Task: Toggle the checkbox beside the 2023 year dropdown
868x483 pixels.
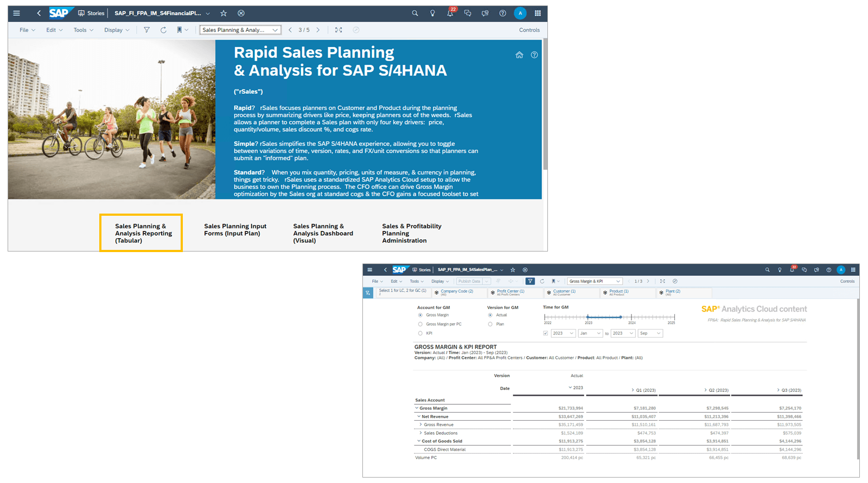Action: (545, 333)
